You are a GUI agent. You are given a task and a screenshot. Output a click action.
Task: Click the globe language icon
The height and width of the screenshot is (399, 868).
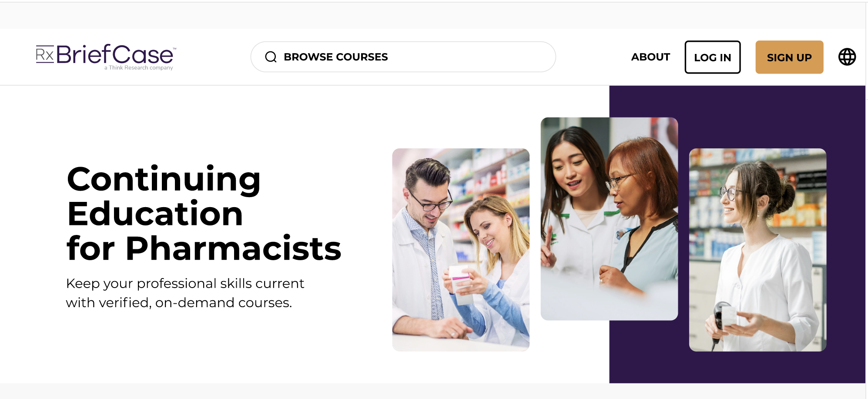(x=847, y=57)
